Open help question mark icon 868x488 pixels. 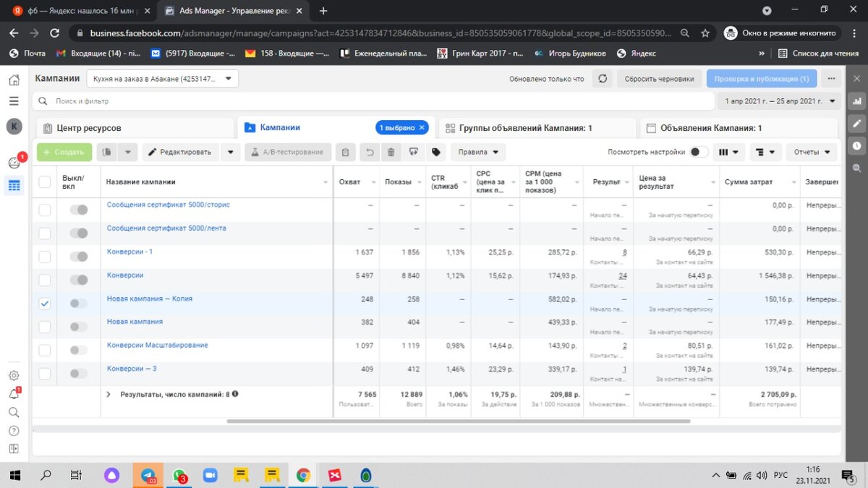[14, 430]
